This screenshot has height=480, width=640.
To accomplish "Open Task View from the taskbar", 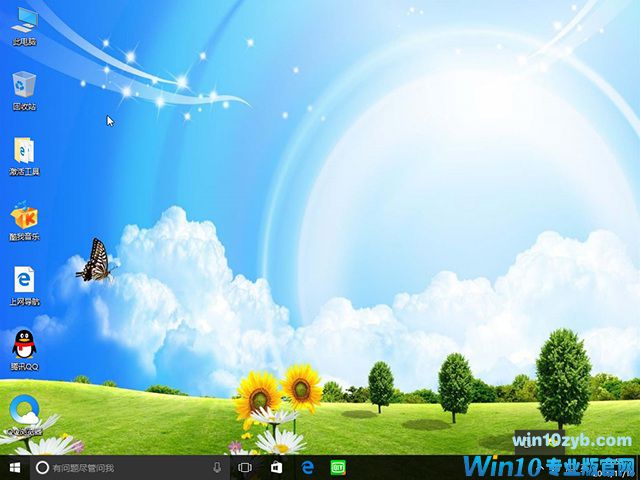I will (x=245, y=467).
